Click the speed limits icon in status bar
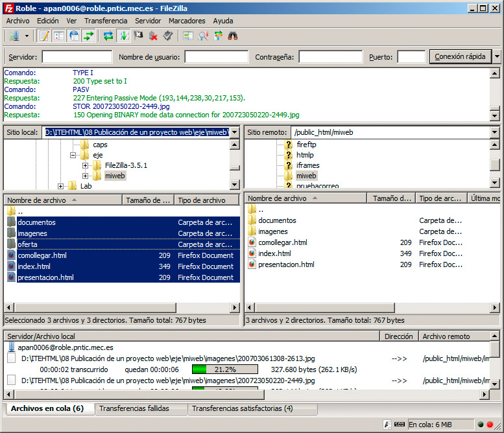The height and width of the screenshot is (433, 504). pyautogui.click(x=400, y=425)
